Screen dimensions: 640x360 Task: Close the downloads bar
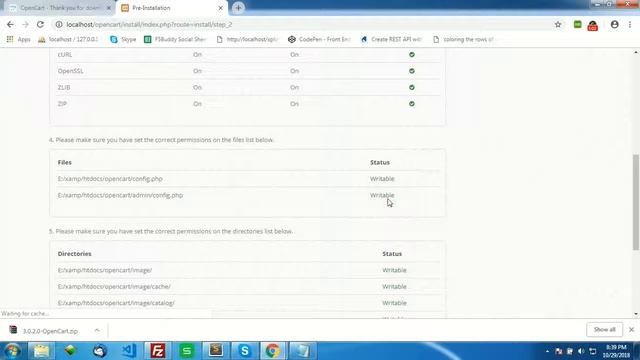tap(631, 329)
